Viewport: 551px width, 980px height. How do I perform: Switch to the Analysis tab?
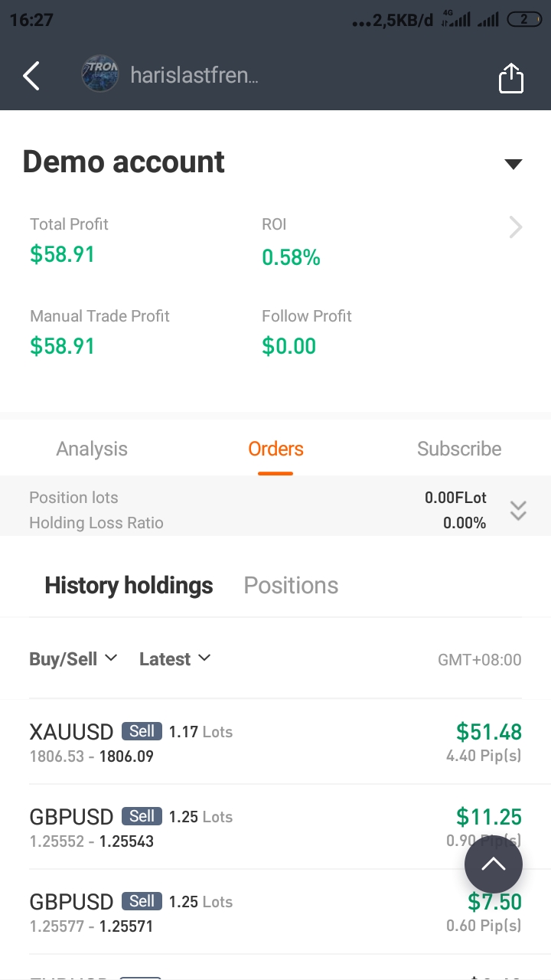point(92,449)
